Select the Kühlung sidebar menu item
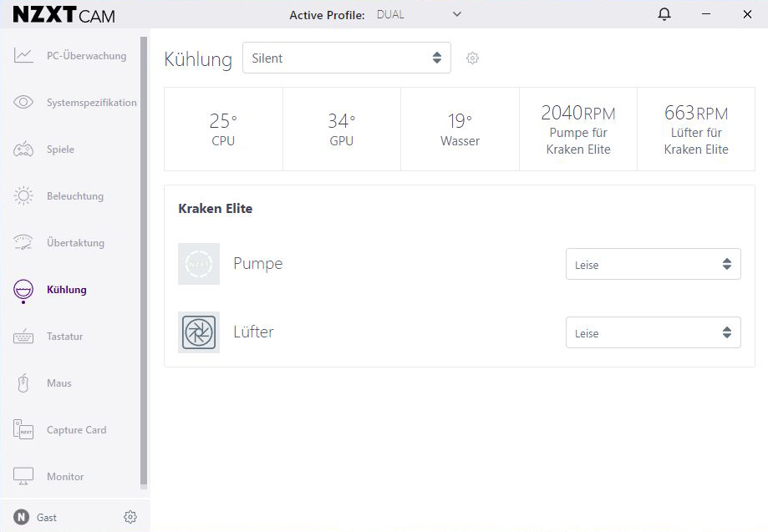The width and height of the screenshot is (768, 532). [66, 290]
